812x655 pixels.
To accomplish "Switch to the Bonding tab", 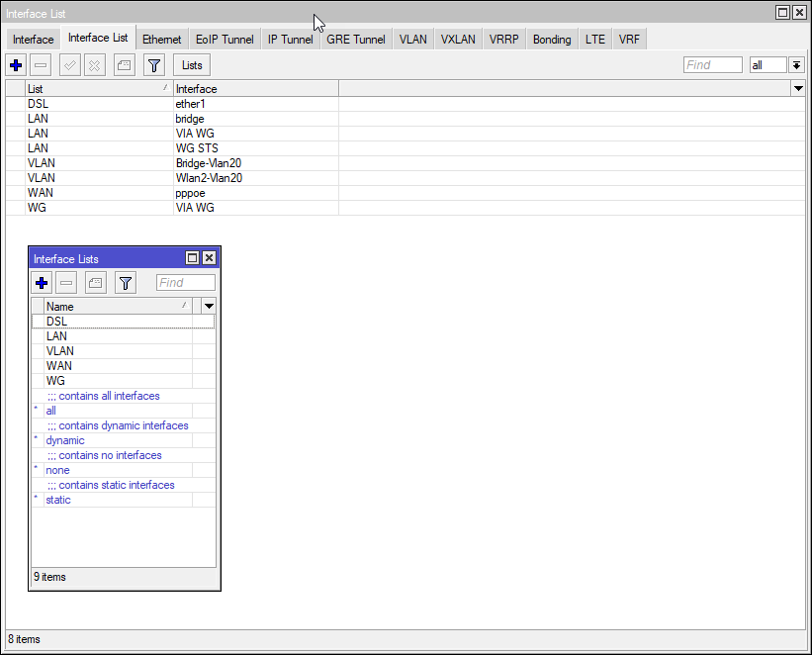I will pyautogui.click(x=552, y=40).
